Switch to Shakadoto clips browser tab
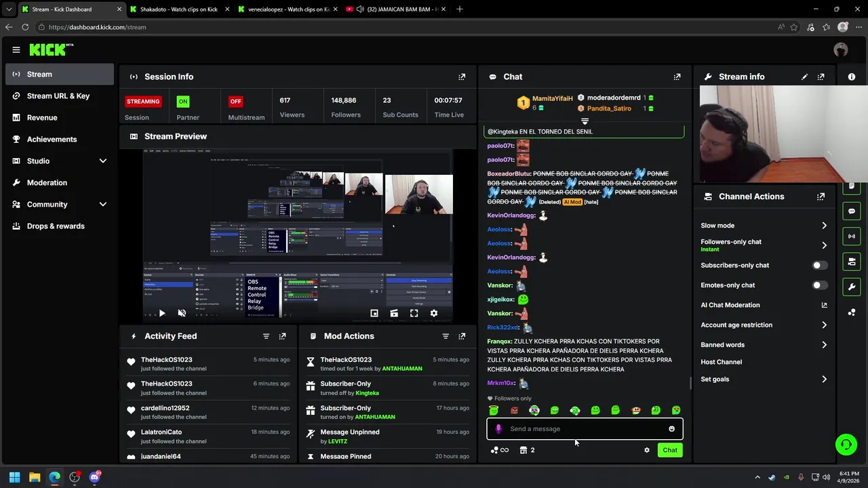The width and height of the screenshot is (868, 488). pos(179,9)
